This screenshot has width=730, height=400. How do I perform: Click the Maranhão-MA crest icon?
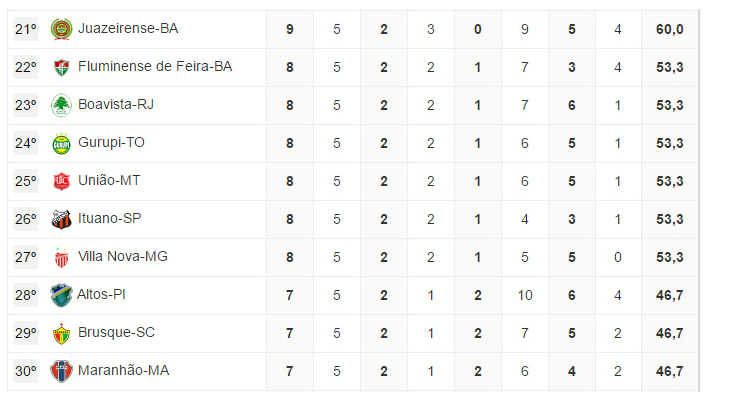61,371
